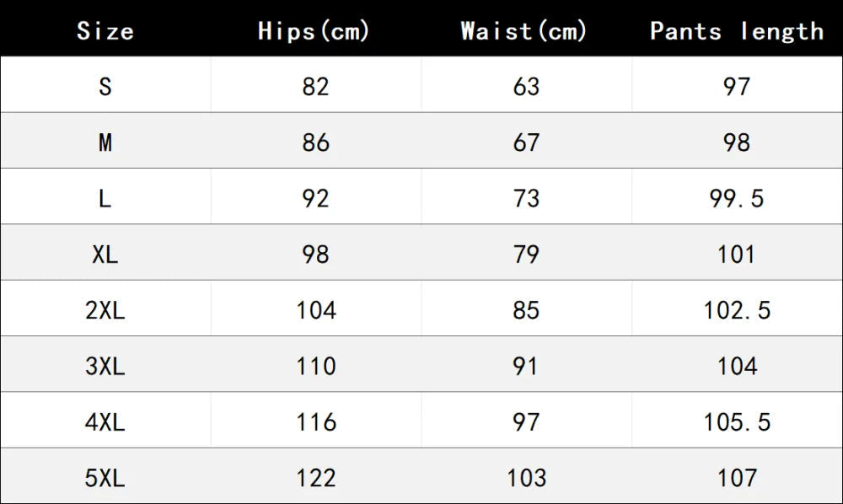Select the 5XL size row label
The height and width of the screenshot is (504, 843).
point(105,478)
